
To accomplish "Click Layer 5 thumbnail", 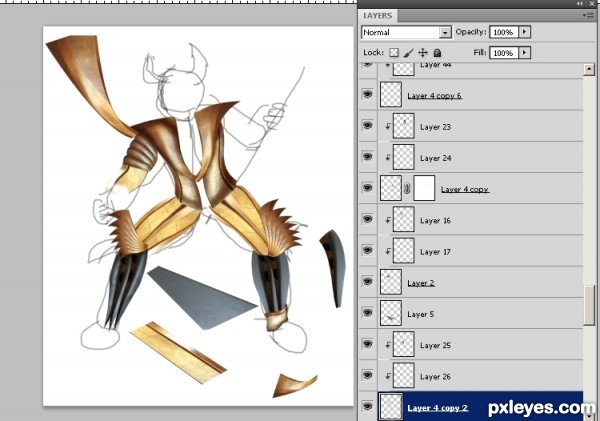I will (391, 313).
